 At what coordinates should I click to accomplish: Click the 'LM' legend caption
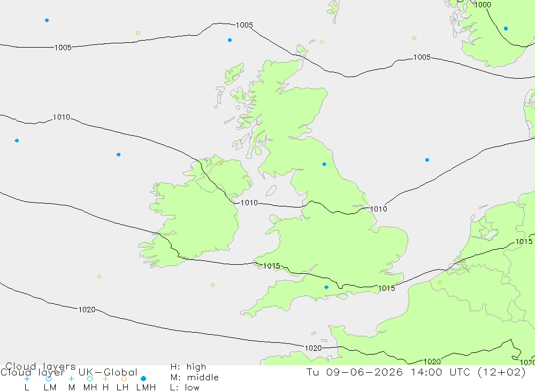[50, 388]
